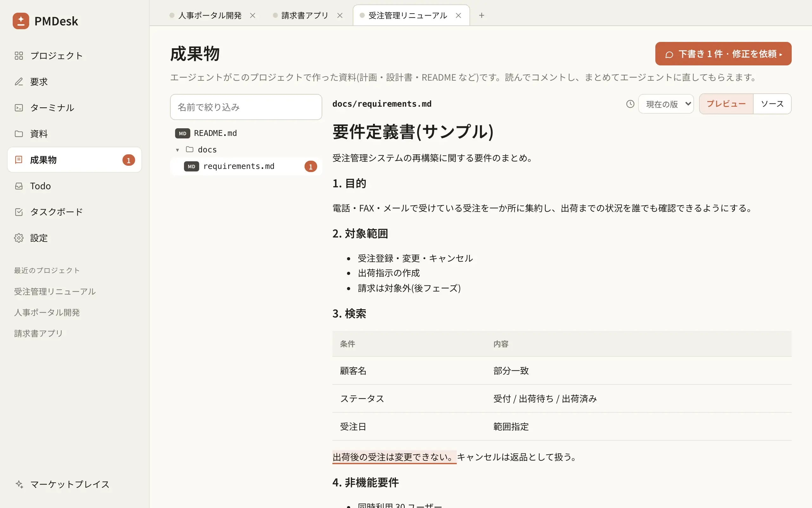Close the 受注管理リニューアル tab
Screen dimensions: 812x508
click(x=458, y=16)
